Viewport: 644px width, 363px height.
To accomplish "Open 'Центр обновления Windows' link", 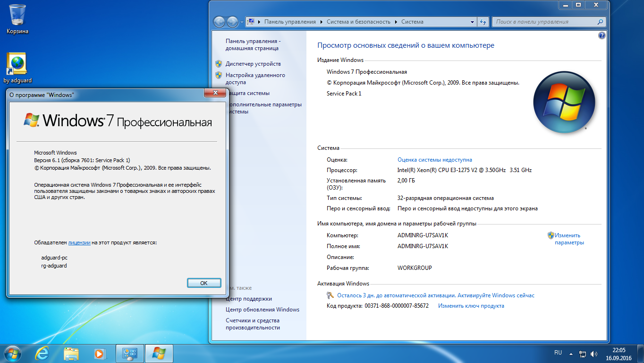I will (x=263, y=310).
